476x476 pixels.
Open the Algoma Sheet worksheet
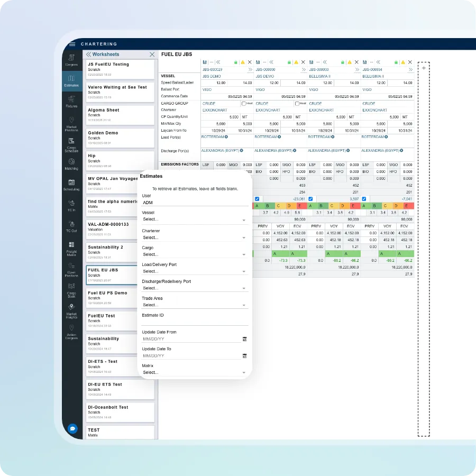[x=120, y=115]
